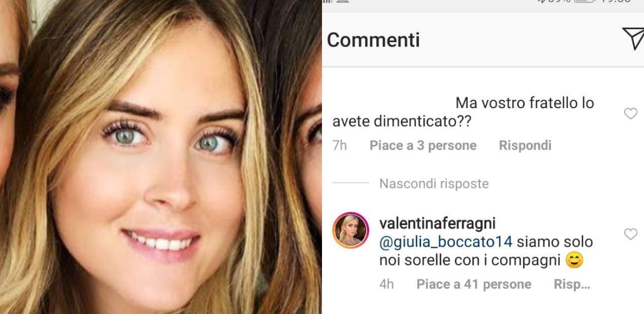The image size is (644, 314).
Task: Collapse replies via 'Nascondi risposte'
Action: (434, 183)
